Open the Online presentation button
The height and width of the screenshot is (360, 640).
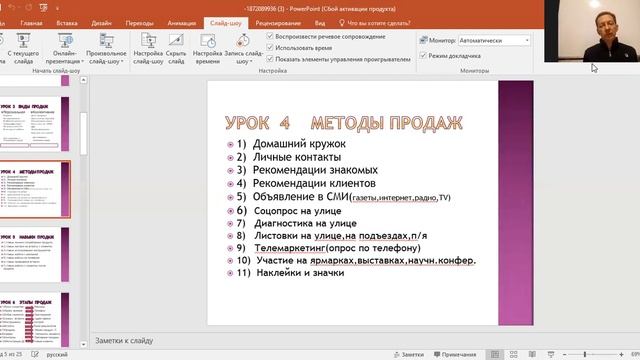point(65,49)
